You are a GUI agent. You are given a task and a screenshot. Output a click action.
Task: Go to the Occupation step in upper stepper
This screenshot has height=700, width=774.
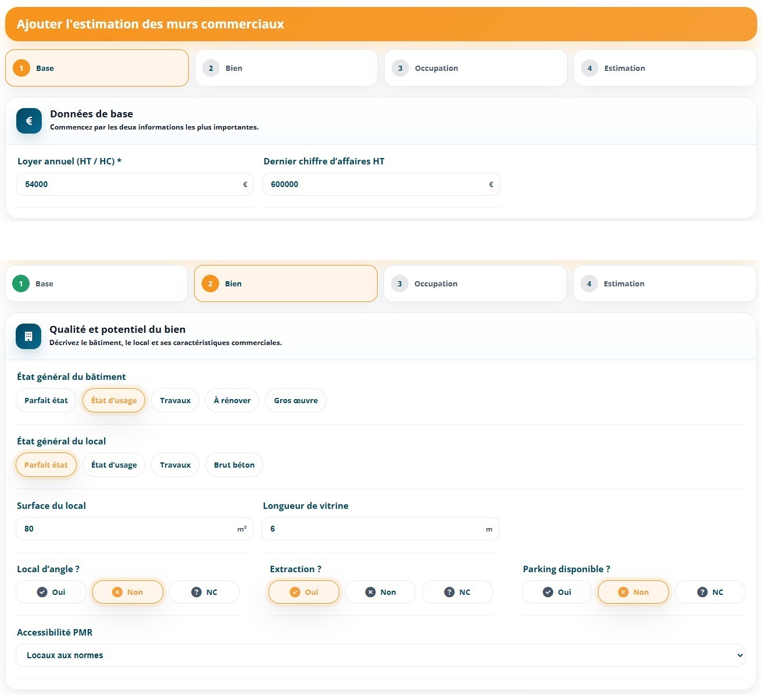(x=475, y=68)
